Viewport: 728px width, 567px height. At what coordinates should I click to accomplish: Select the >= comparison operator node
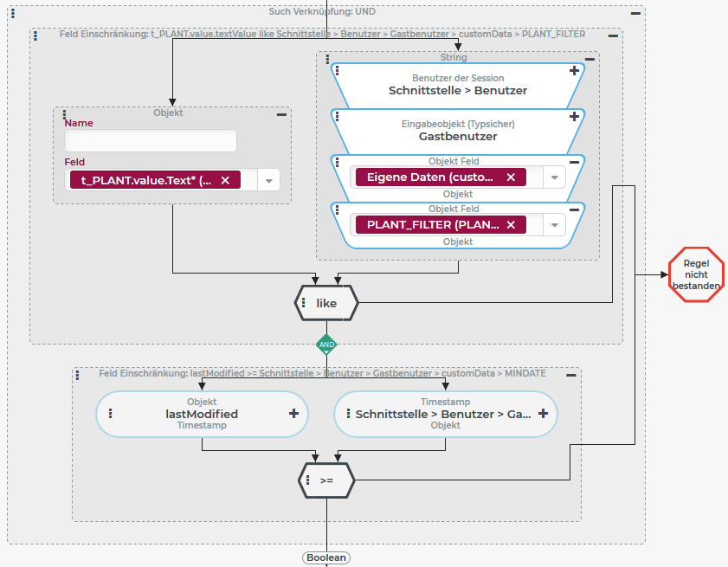pyautogui.click(x=326, y=480)
